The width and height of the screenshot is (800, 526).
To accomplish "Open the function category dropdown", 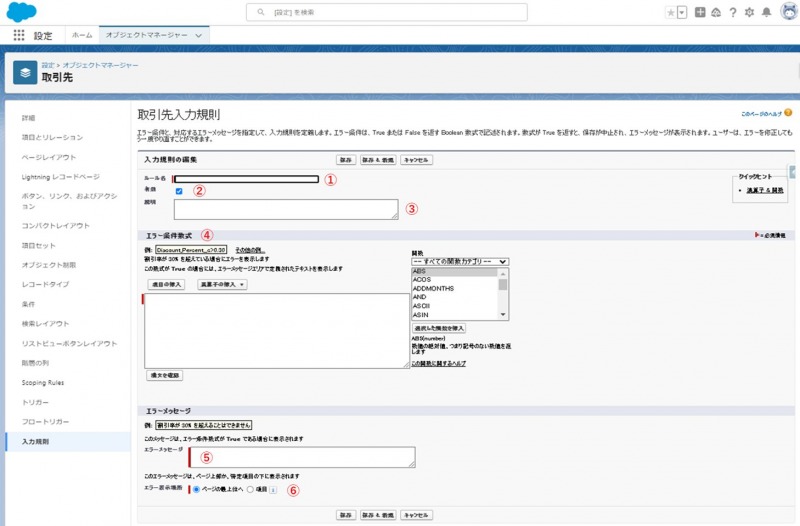I will tap(460, 261).
